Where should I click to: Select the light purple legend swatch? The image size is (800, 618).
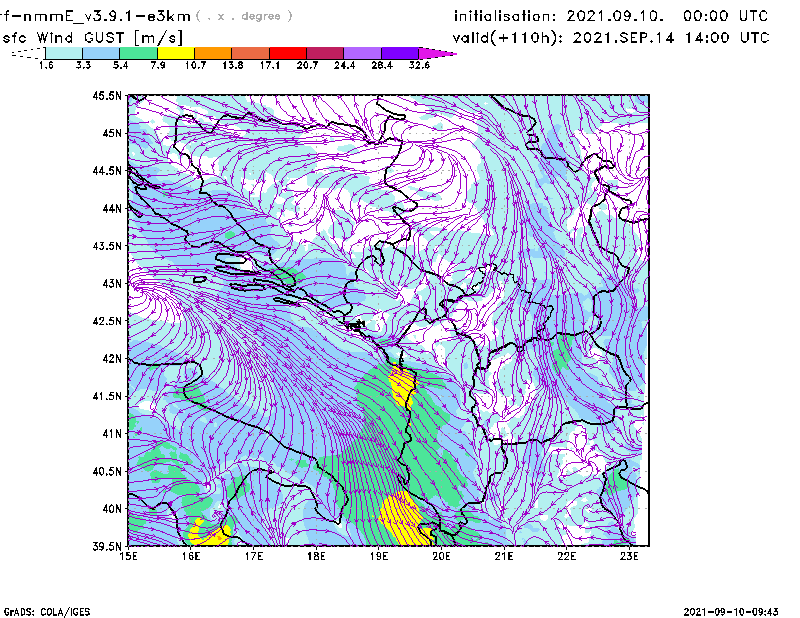click(362, 53)
